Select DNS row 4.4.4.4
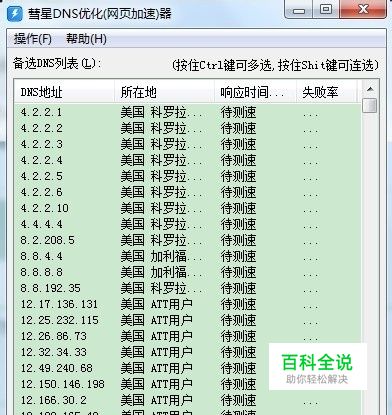 [188, 224]
